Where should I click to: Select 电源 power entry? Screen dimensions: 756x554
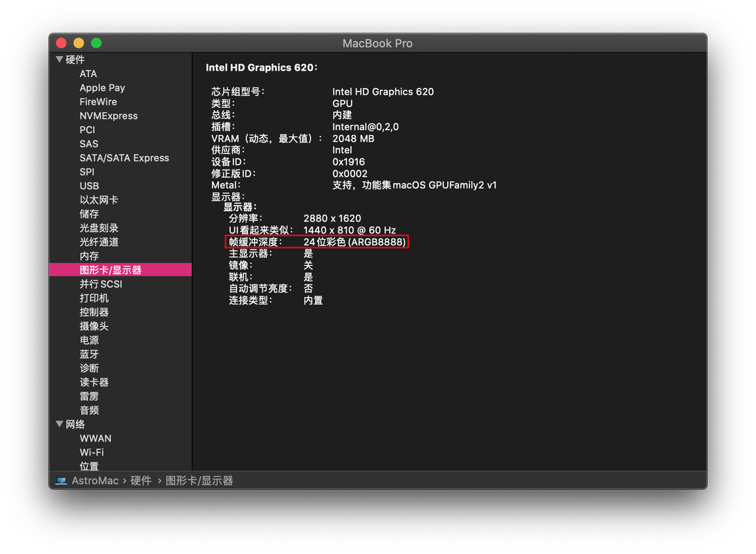point(89,340)
